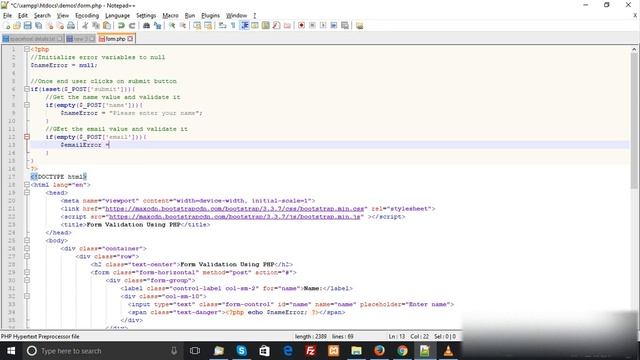Click the Replace toolbar icon
This screenshot has width=640, height=360.
[158, 25]
